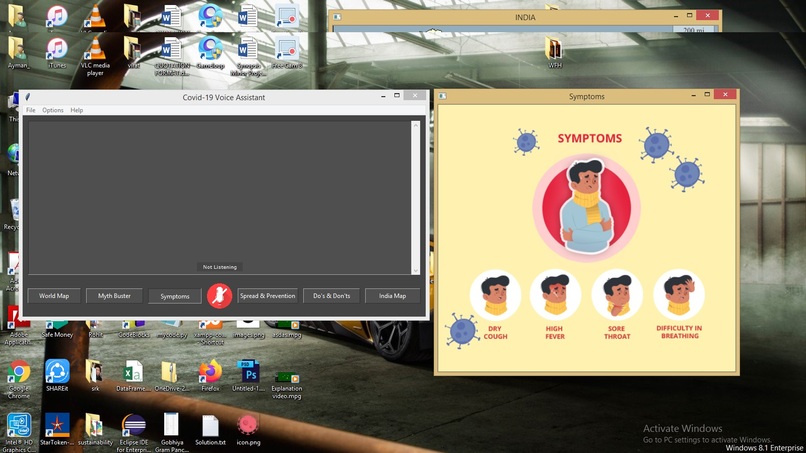This screenshot has width=806, height=453.
Task: Select the Gameloop desktop shortcut
Action: pos(210,53)
